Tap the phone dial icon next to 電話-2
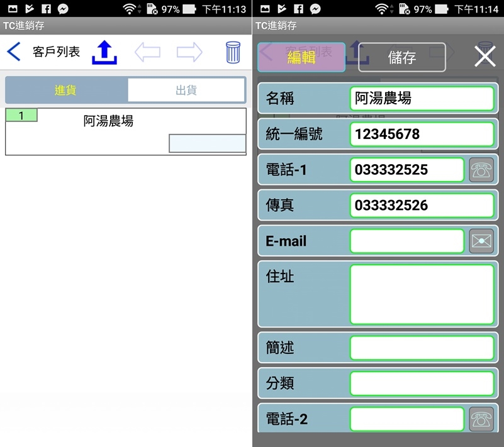The image size is (504, 447). 481,419
